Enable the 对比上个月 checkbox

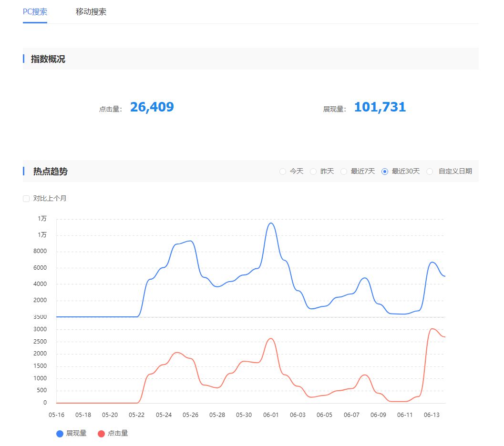click(x=26, y=199)
